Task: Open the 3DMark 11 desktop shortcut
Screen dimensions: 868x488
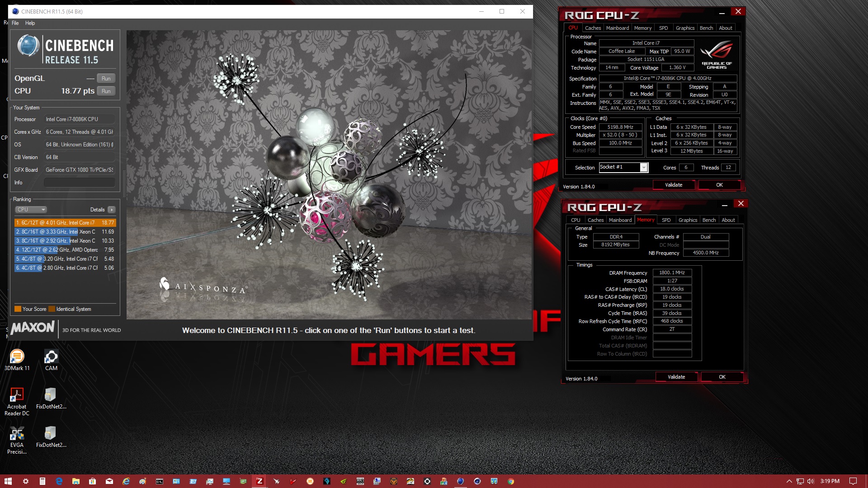Action: coord(17,360)
